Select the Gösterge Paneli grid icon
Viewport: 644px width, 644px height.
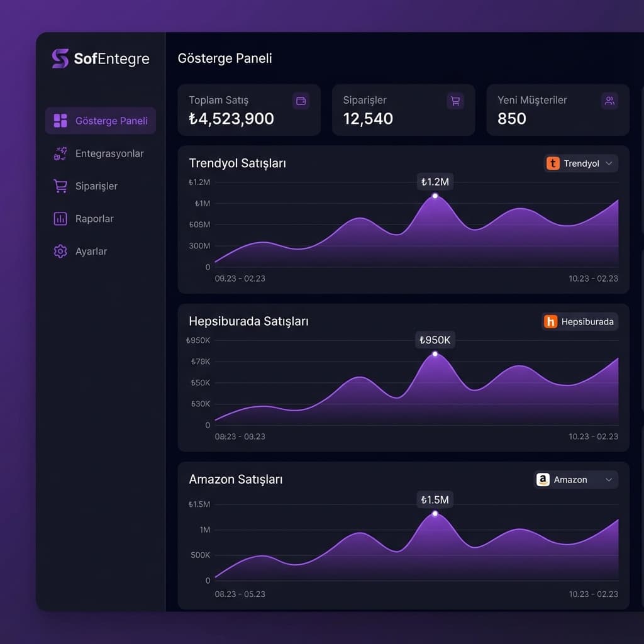click(x=60, y=120)
